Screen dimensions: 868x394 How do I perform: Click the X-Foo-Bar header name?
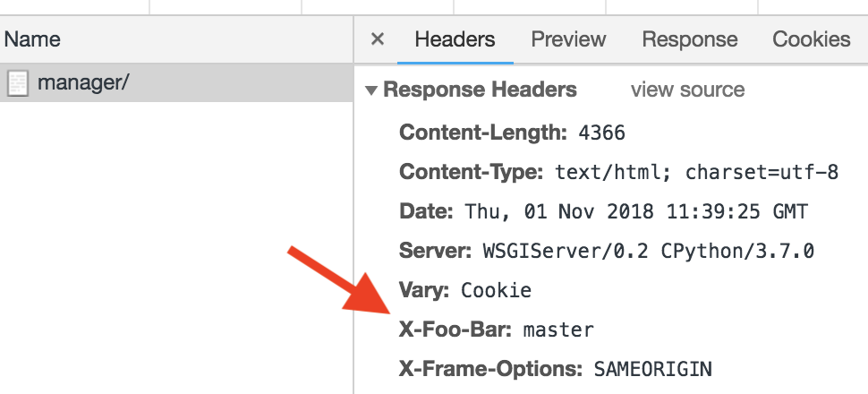pyautogui.click(x=455, y=330)
